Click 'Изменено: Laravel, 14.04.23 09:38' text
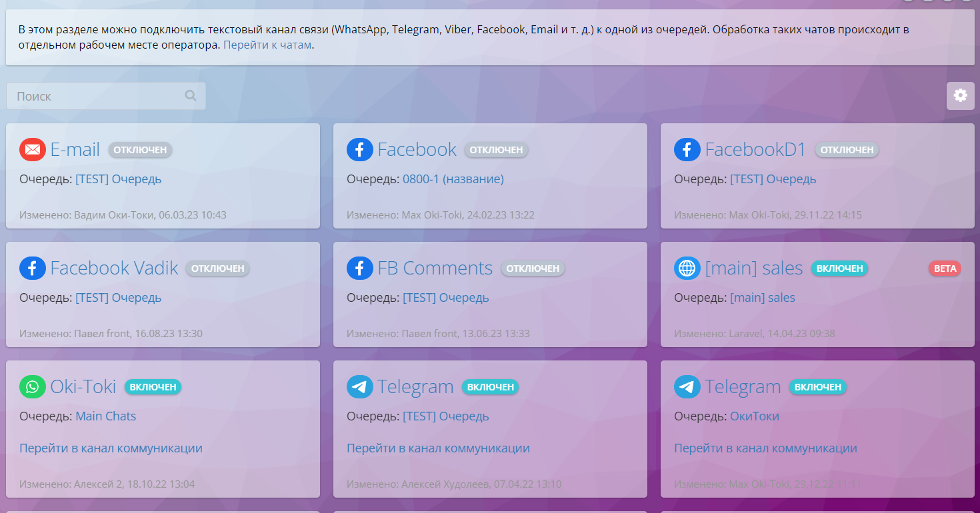The height and width of the screenshot is (513, 980). pos(755,333)
